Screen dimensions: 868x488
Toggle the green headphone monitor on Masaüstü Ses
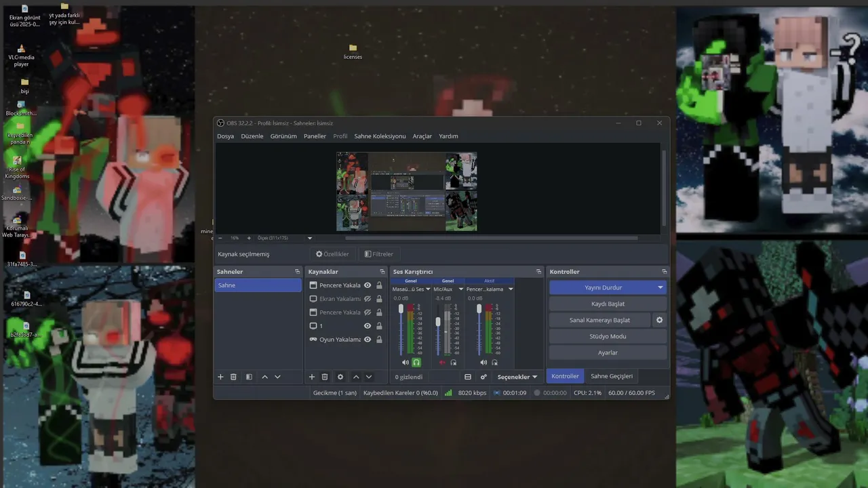pos(416,363)
